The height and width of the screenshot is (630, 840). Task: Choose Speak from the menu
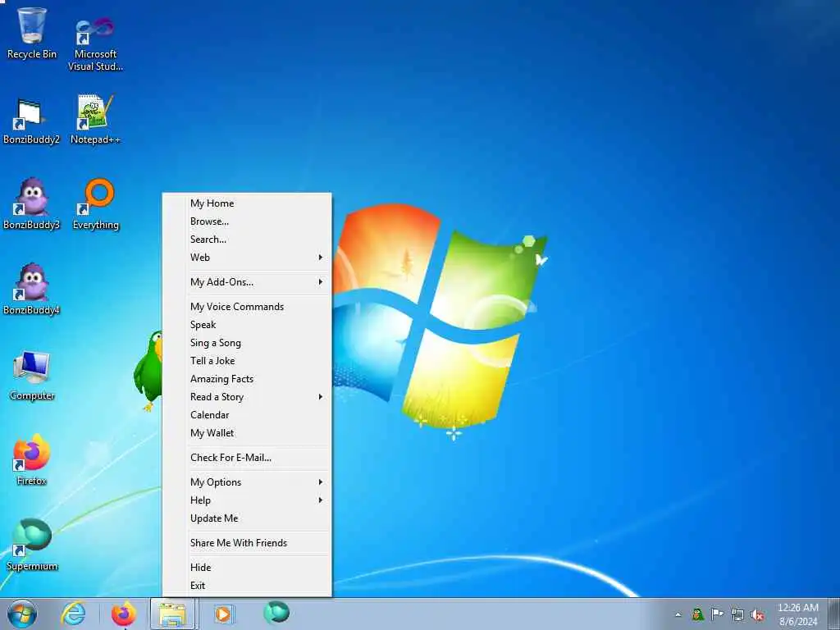point(247,325)
